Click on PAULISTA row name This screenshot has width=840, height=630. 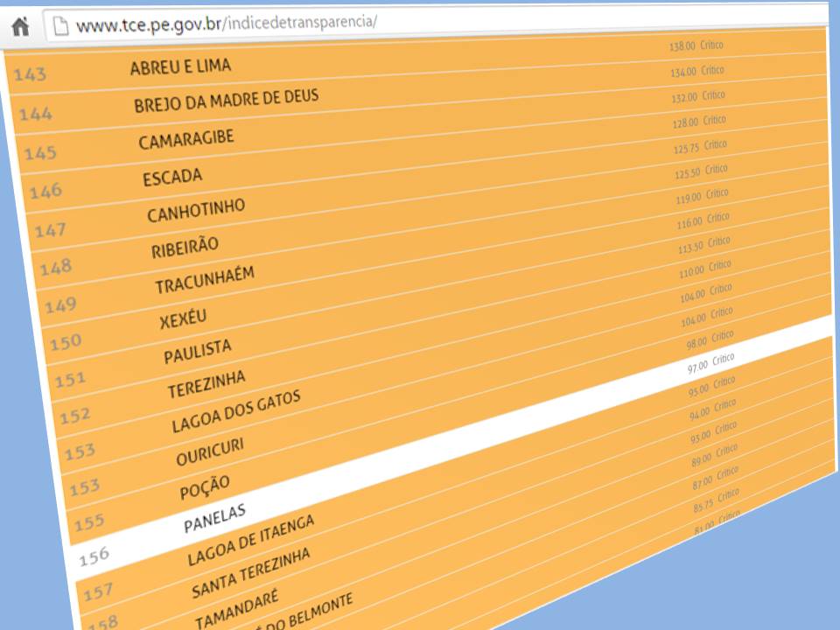[198, 351]
